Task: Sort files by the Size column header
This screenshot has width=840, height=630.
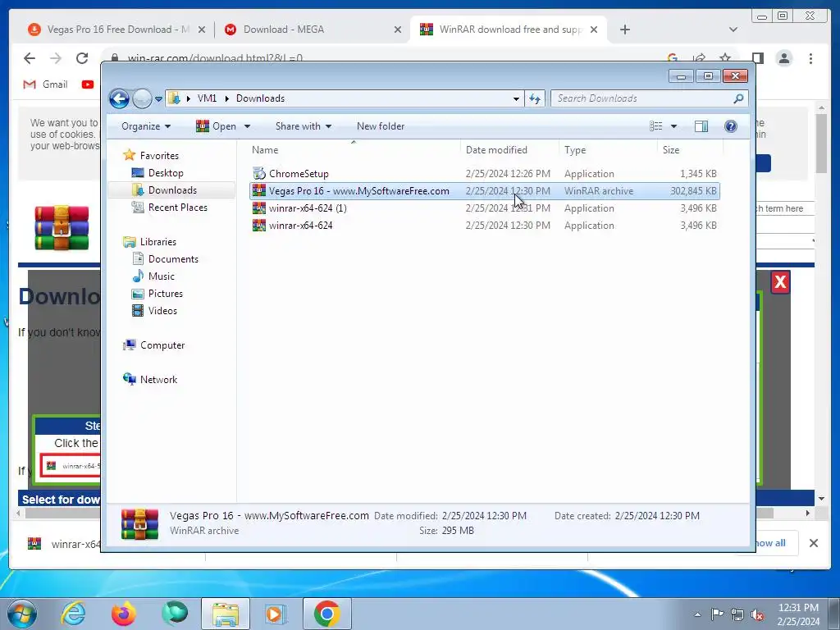Action: pos(690,150)
